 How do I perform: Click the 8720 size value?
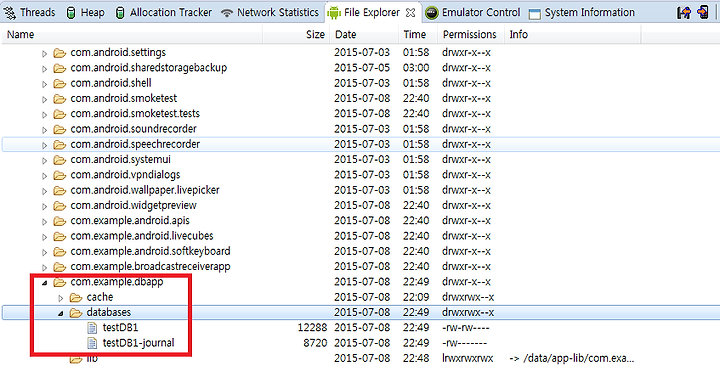315,343
